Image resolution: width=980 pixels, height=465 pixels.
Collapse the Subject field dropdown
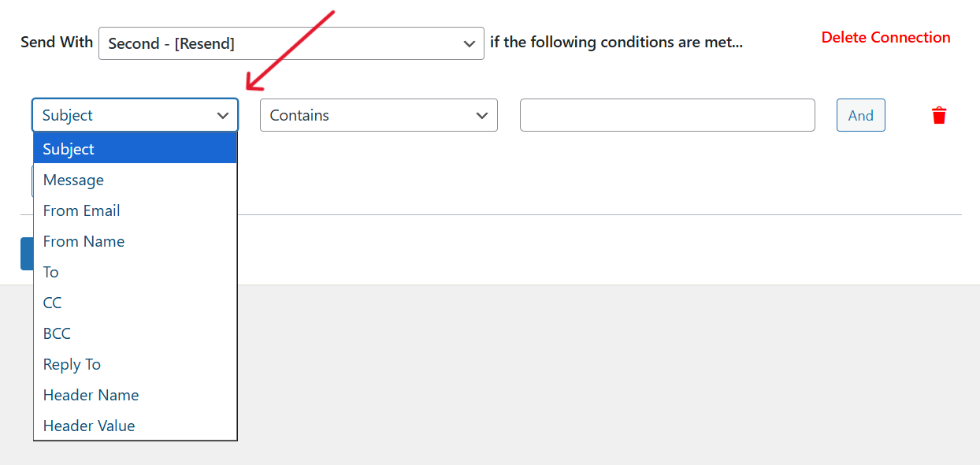(x=135, y=115)
